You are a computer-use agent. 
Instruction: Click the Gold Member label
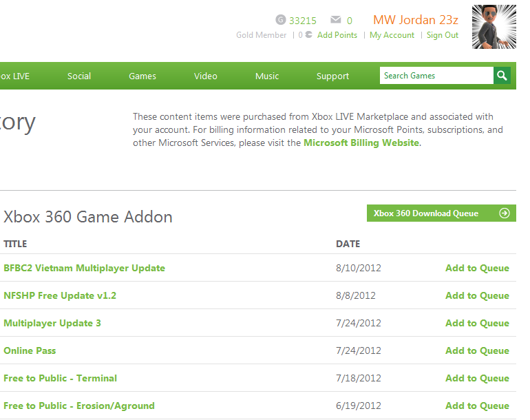tap(262, 35)
